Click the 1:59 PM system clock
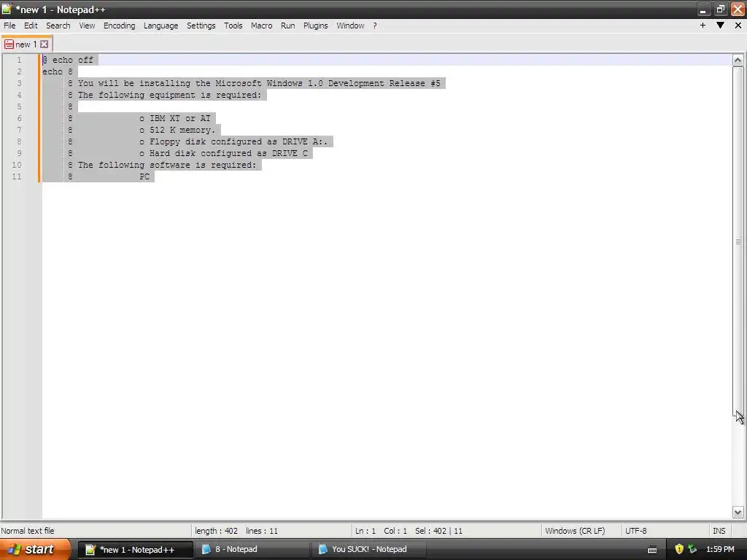The image size is (747, 560). (x=720, y=549)
